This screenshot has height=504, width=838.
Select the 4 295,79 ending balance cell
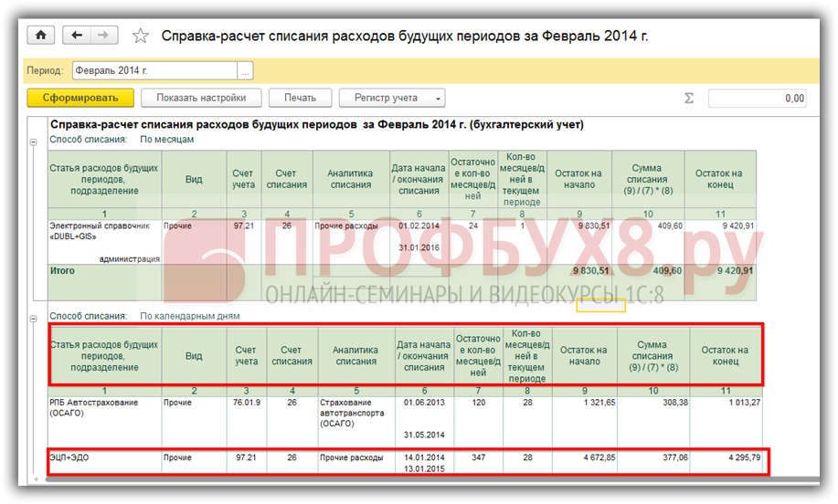(x=744, y=457)
